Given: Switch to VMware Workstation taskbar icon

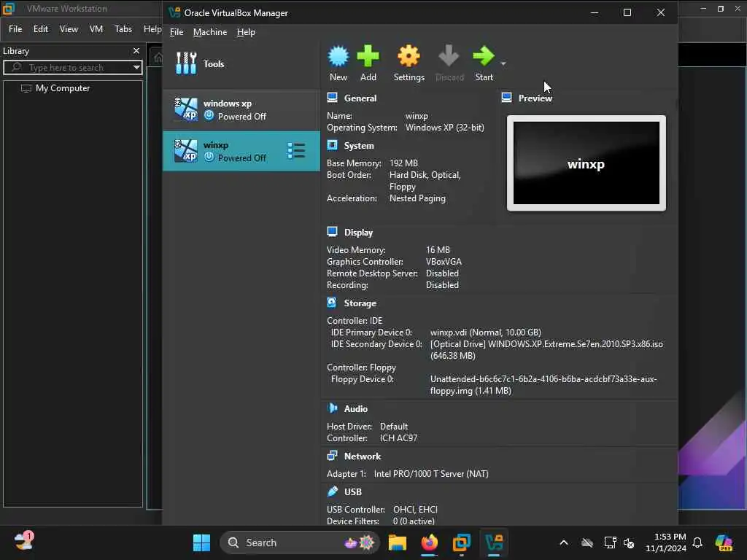Looking at the screenshot, I should pyautogui.click(x=461, y=542).
